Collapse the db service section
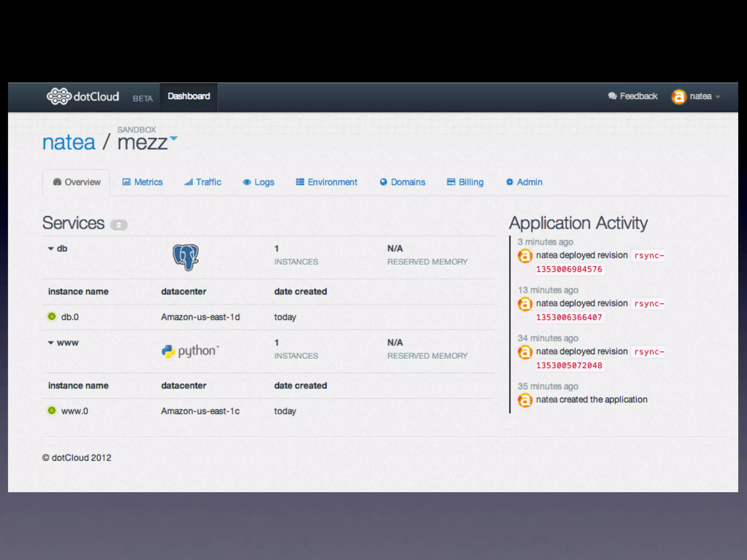The height and width of the screenshot is (560, 747). (51, 249)
